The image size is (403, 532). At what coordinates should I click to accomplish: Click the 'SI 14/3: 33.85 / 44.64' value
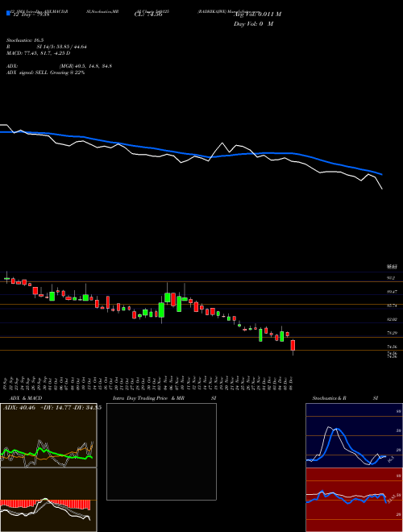coord(62,47)
